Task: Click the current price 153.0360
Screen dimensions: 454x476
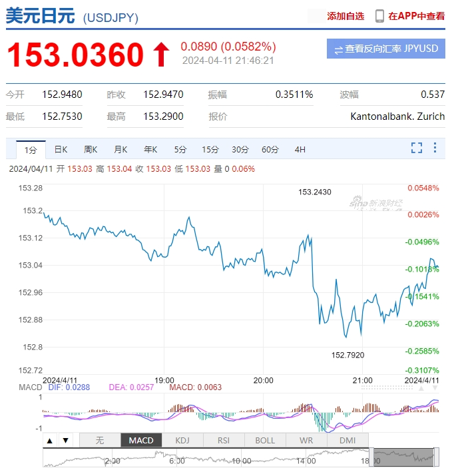Action: pos(75,55)
